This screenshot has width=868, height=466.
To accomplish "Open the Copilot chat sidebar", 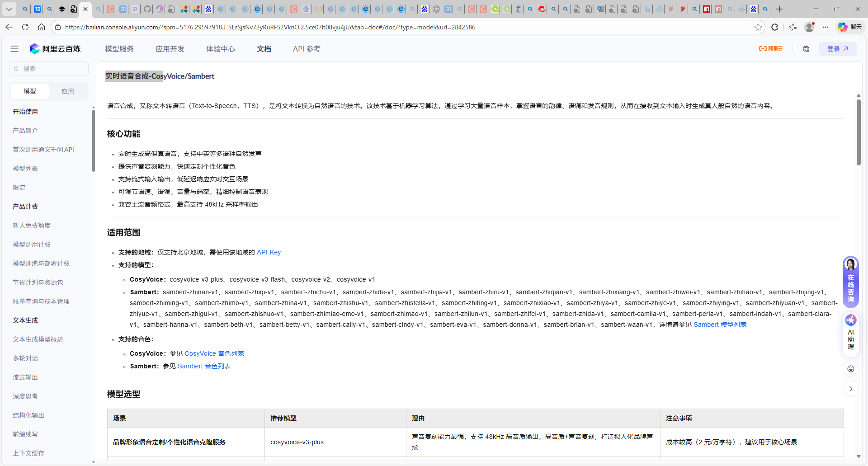I will [849, 27].
